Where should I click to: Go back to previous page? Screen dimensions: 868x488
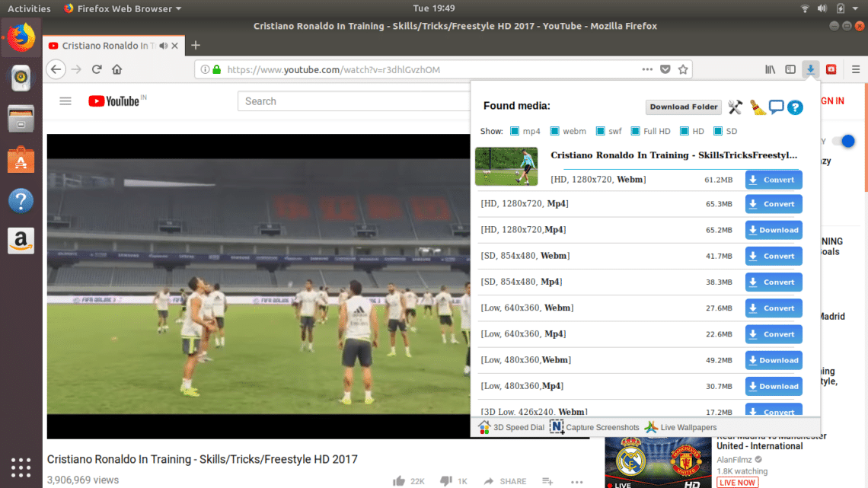pyautogui.click(x=56, y=69)
